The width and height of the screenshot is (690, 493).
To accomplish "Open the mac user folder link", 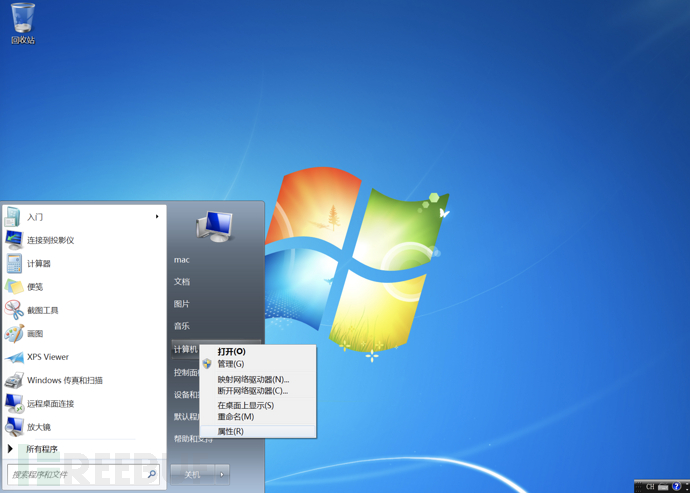I will (x=182, y=260).
